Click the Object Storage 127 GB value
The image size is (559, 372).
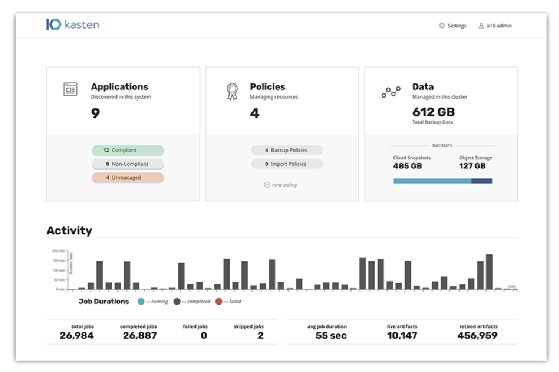(x=472, y=166)
